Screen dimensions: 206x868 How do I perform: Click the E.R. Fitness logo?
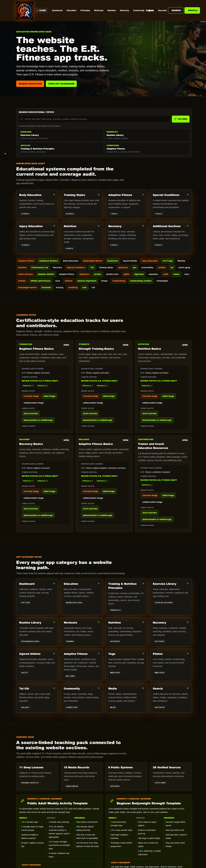(x=25, y=10)
